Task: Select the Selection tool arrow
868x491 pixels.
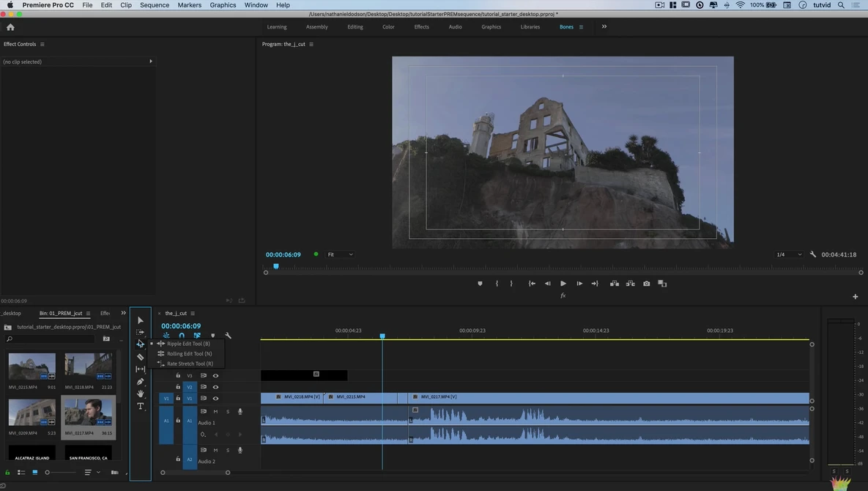Action: (x=140, y=320)
